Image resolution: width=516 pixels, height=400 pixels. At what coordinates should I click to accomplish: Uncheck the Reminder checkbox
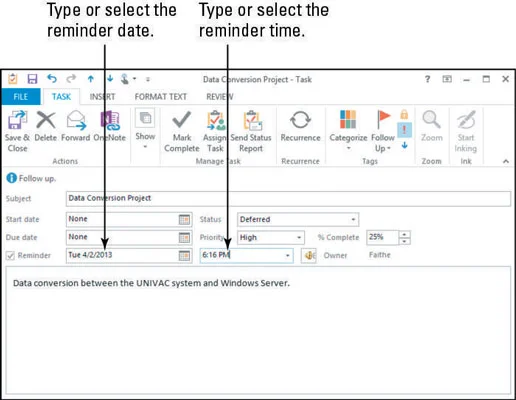[x=10, y=256]
